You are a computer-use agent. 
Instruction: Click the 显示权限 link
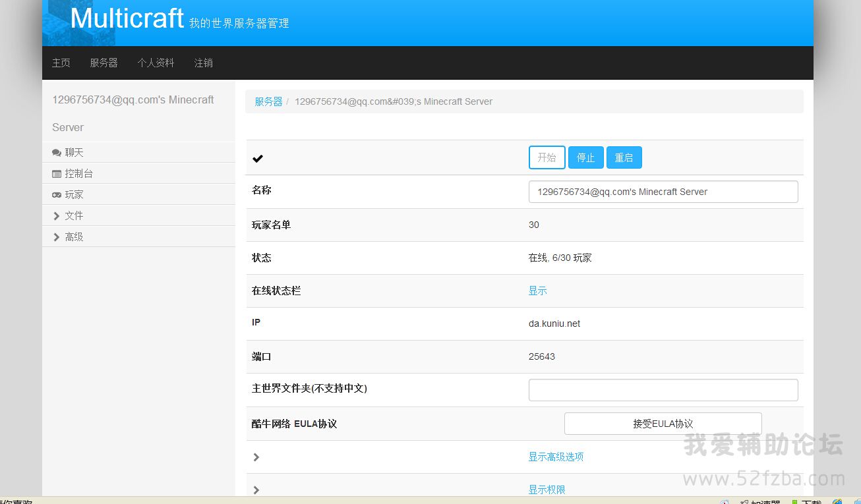tap(547, 490)
